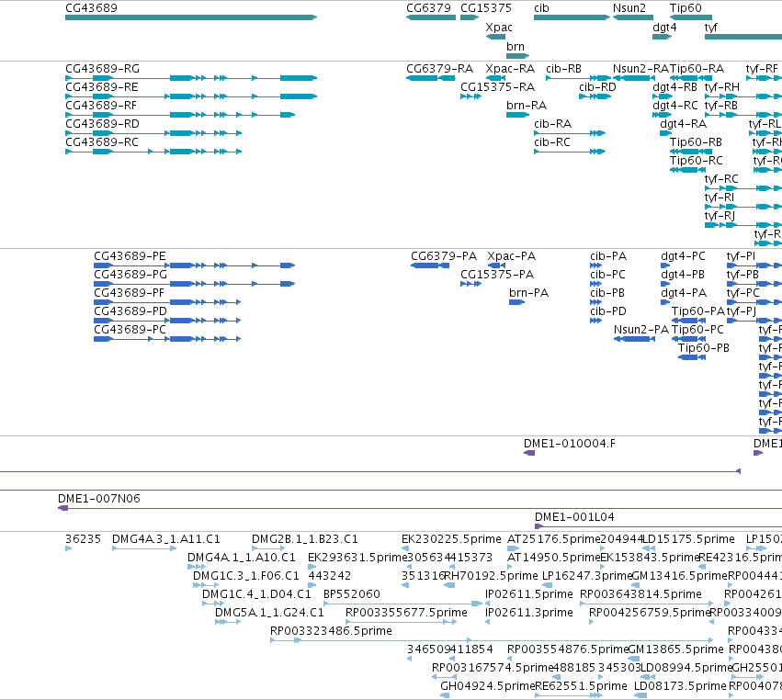Click the Nsun2 gene label
Image resolution: width=782 pixels, height=700 pixels.
(629, 8)
